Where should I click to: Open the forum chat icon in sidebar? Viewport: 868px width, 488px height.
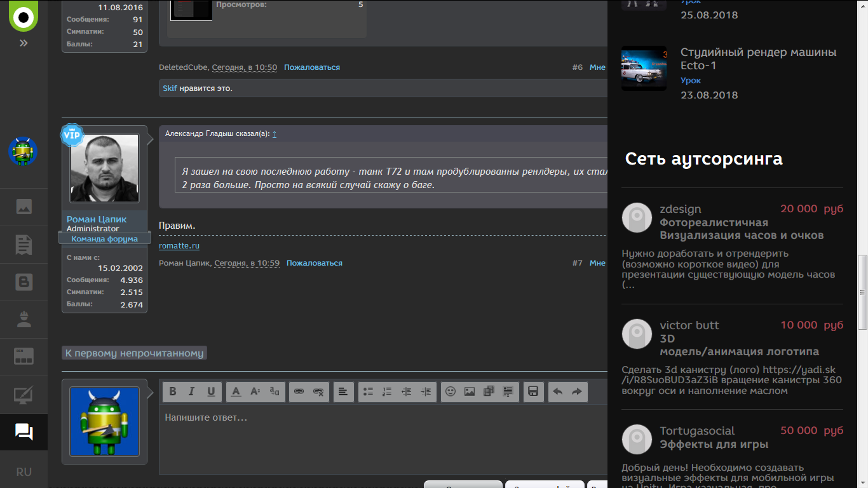pos(24,432)
